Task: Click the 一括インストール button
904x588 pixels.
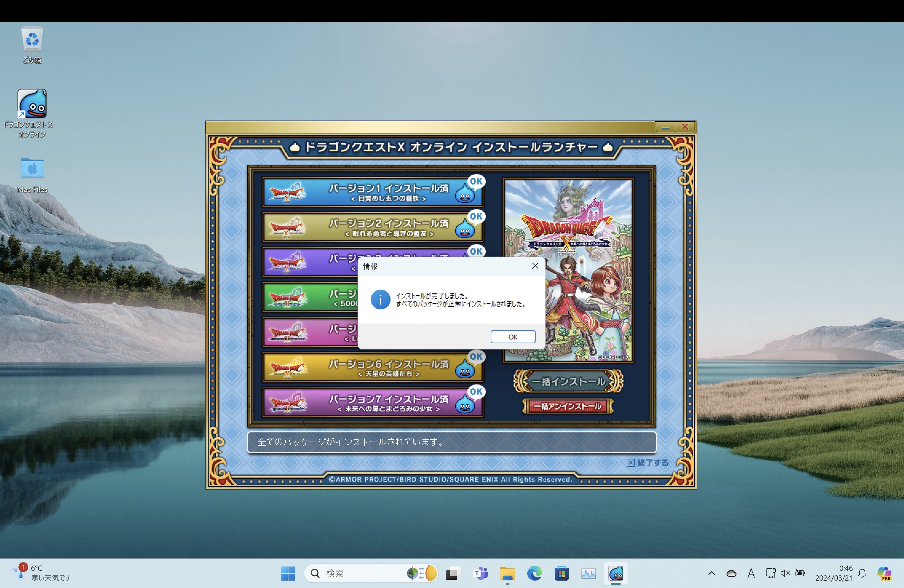Action: [x=568, y=381]
